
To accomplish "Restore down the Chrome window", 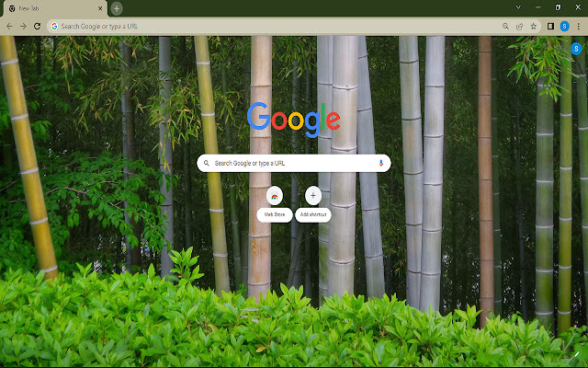I will (558, 7).
